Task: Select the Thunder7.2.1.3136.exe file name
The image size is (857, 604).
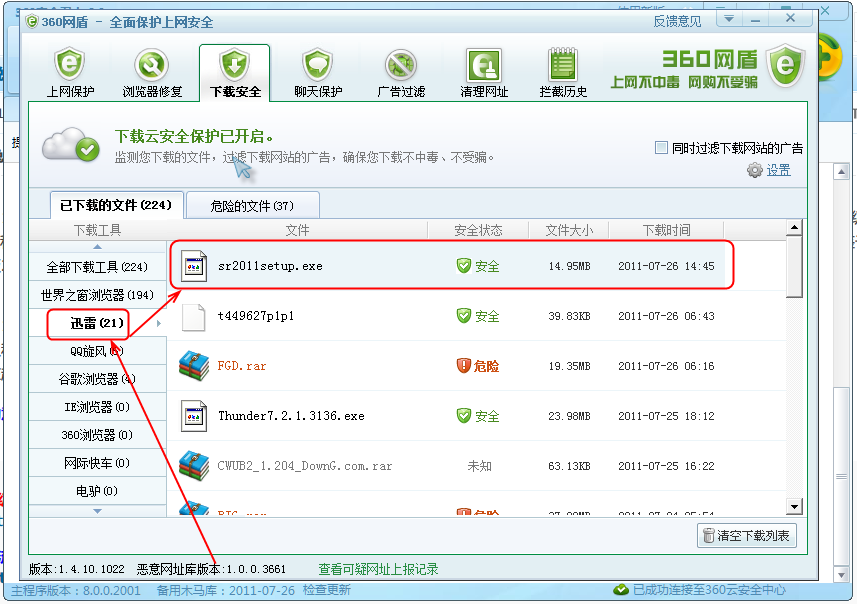Action: coord(291,416)
